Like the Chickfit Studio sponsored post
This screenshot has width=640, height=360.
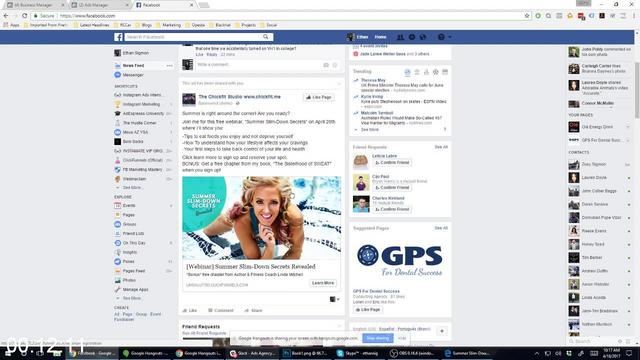tap(190, 311)
